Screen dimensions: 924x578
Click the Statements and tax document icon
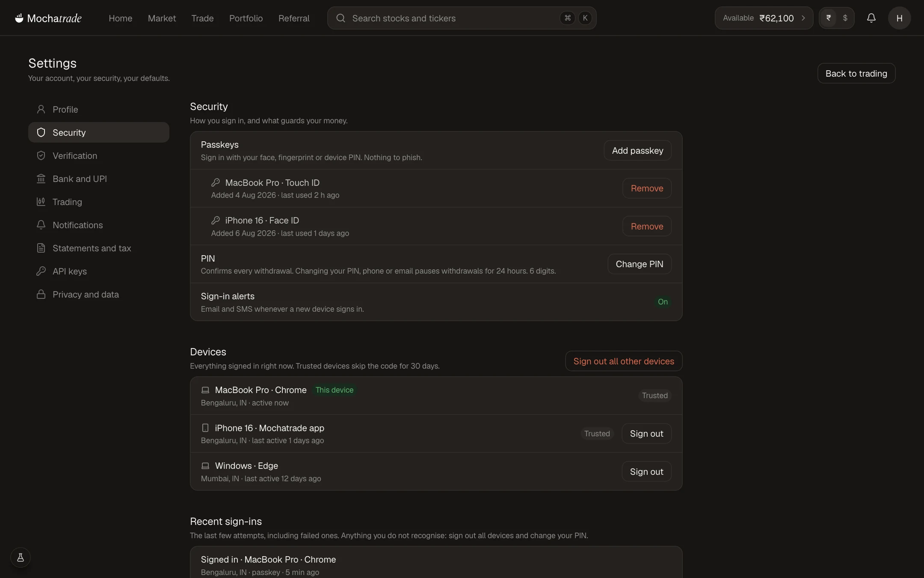pos(41,248)
